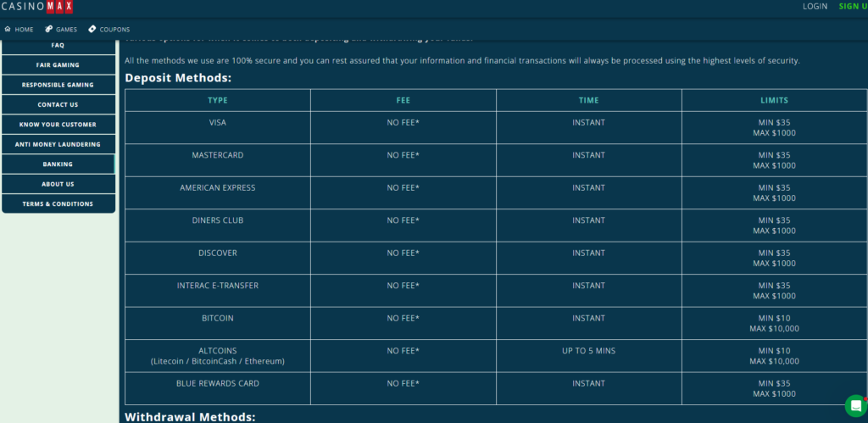Screen dimensions: 868x423
Task: Select the Banking sidebar item
Action: pyautogui.click(x=58, y=164)
